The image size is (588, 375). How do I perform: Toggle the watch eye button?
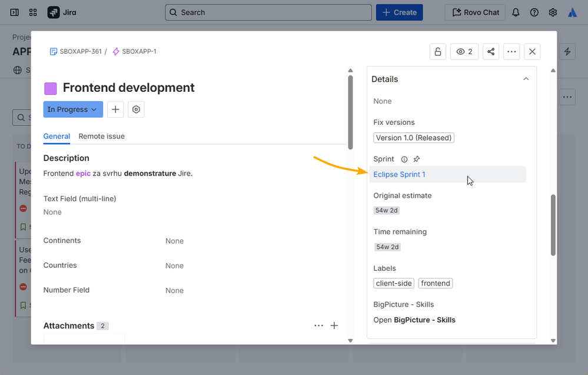pos(464,52)
